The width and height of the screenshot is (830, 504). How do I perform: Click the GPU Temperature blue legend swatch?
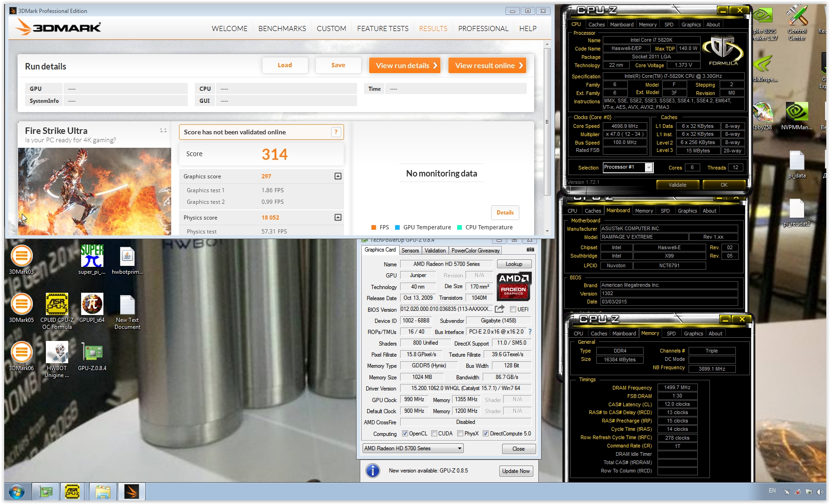pos(397,227)
